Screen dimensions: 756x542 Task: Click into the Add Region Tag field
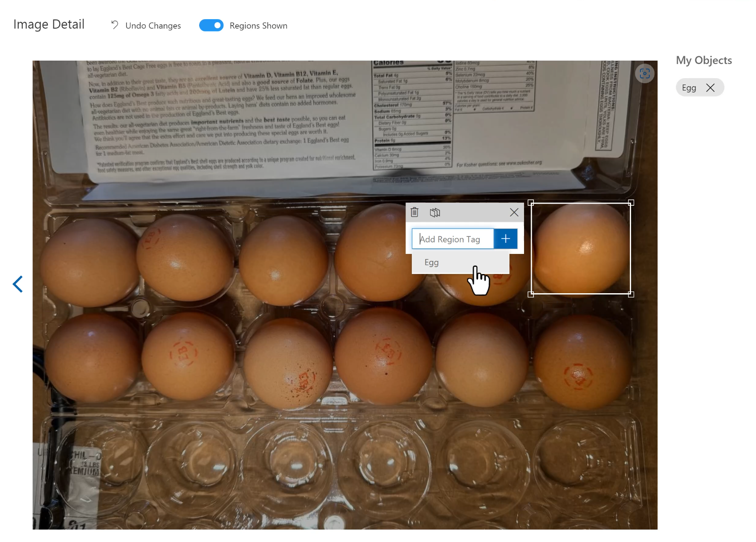[453, 239]
